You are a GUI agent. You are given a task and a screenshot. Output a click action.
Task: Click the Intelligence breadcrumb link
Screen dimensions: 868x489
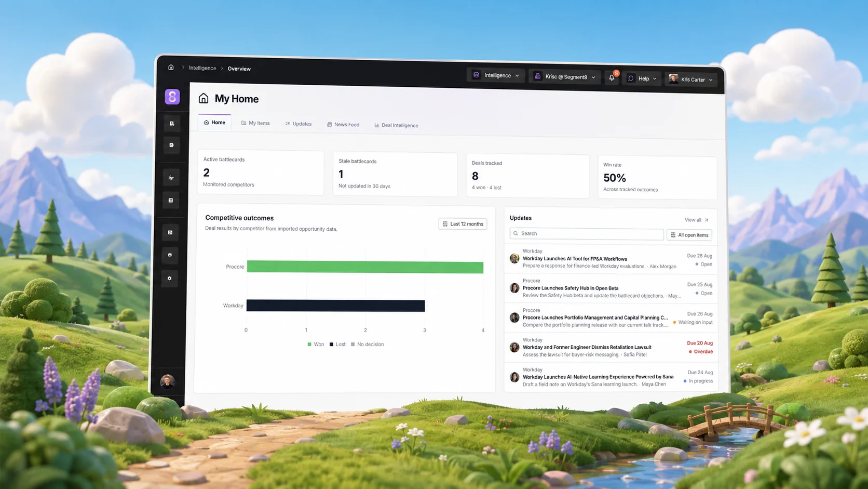[202, 68]
